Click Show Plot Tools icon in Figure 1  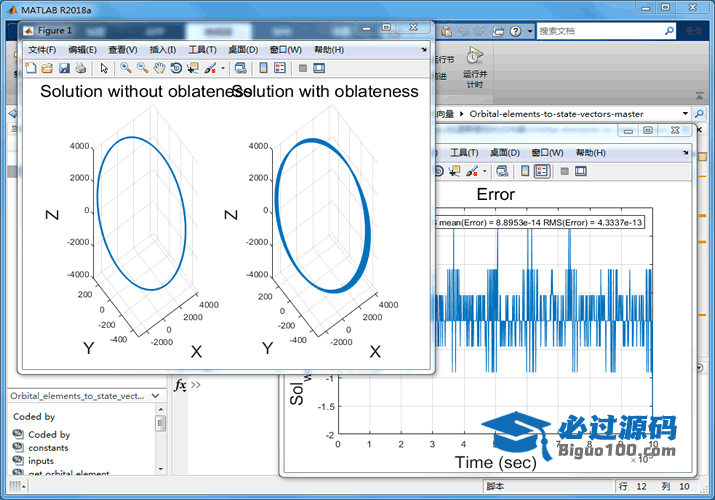[319, 68]
